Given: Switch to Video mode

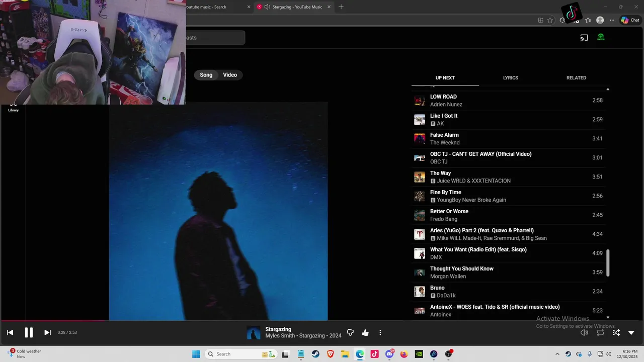Looking at the screenshot, I should [230, 75].
